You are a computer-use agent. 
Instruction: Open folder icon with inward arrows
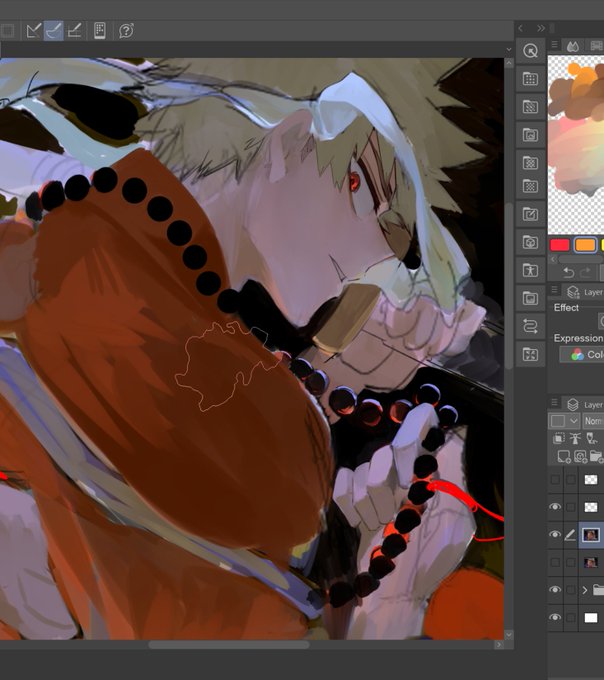[530, 354]
